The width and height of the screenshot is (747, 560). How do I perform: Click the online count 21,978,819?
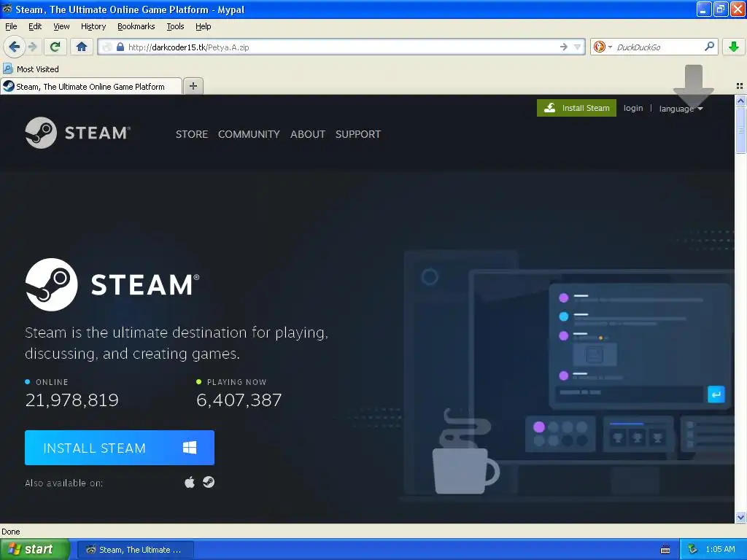tap(72, 400)
